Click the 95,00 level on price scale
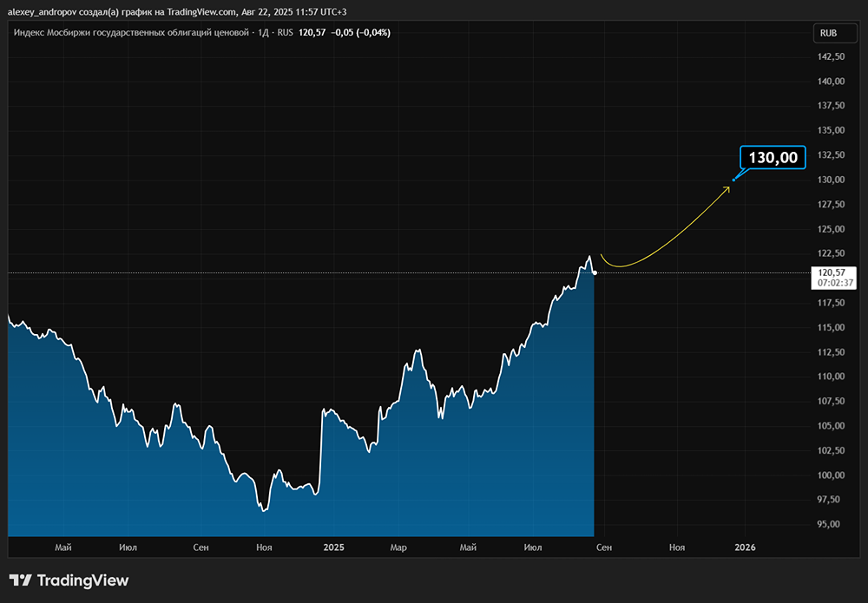The image size is (868, 603). (x=831, y=524)
